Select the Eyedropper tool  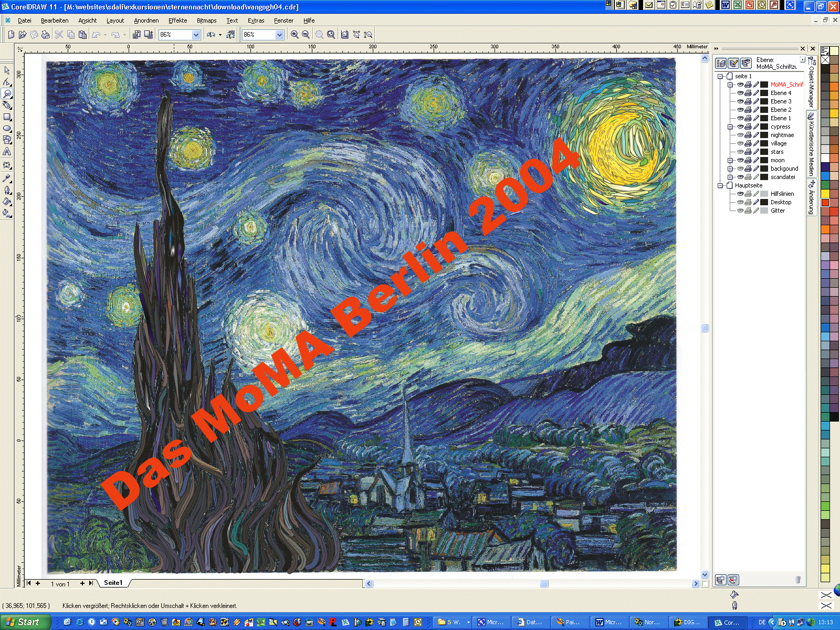7,178
